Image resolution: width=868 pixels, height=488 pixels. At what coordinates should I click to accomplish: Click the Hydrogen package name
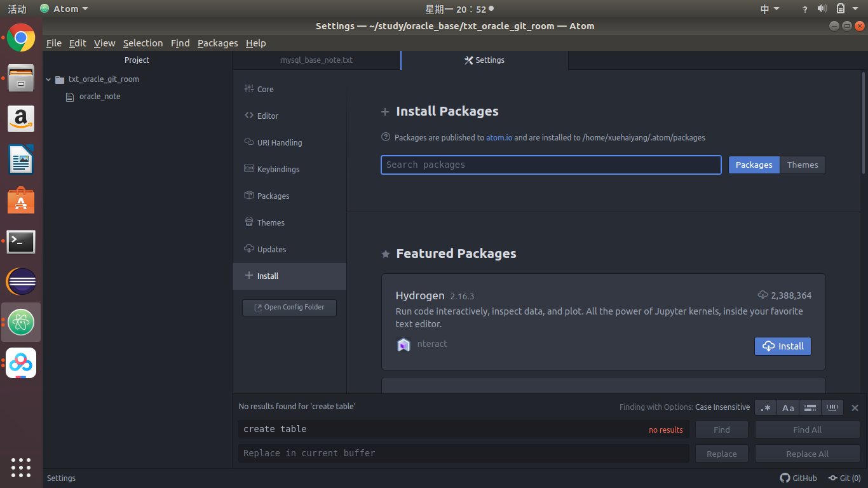[420, 295]
